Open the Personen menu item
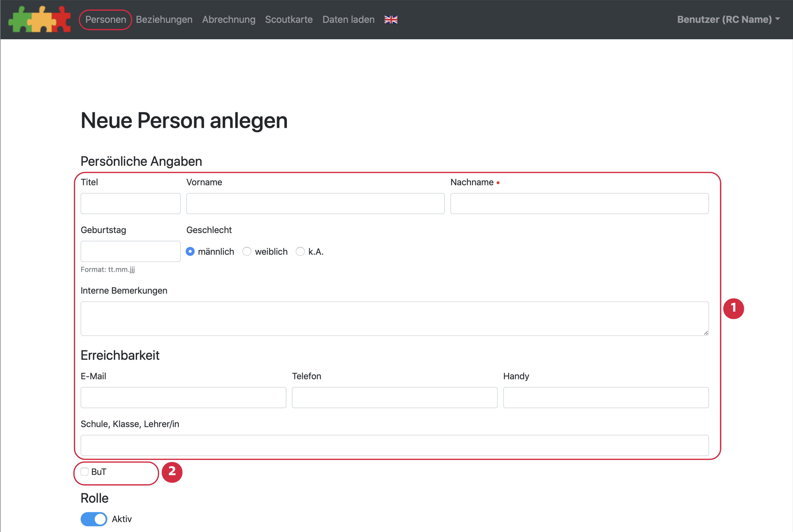Screen dimensions: 793x532 105,20
